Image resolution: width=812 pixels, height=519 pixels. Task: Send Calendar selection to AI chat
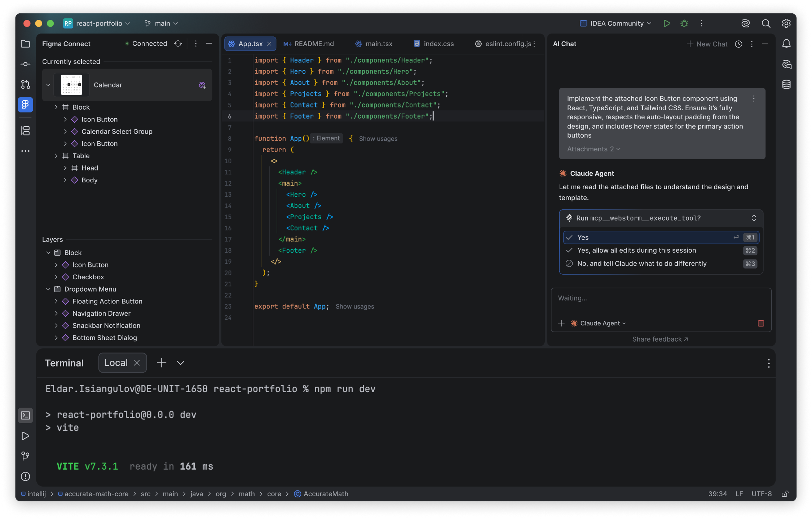coord(202,85)
